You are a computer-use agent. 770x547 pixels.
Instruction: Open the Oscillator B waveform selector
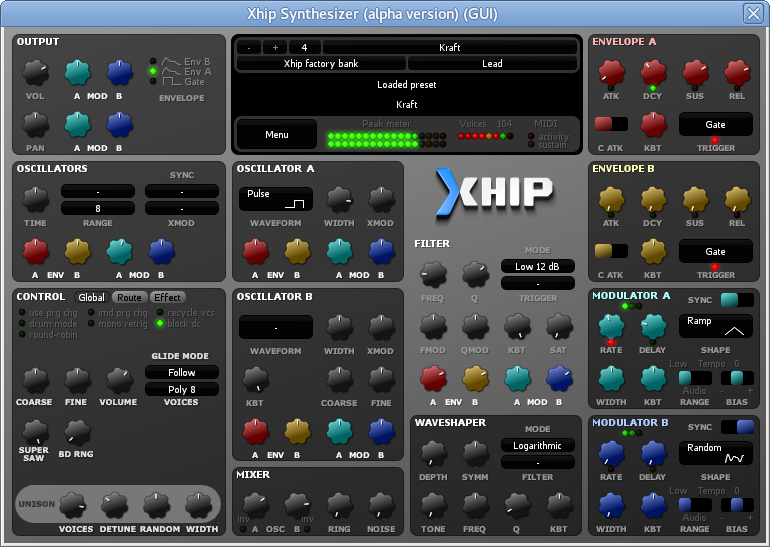pos(275,327)
